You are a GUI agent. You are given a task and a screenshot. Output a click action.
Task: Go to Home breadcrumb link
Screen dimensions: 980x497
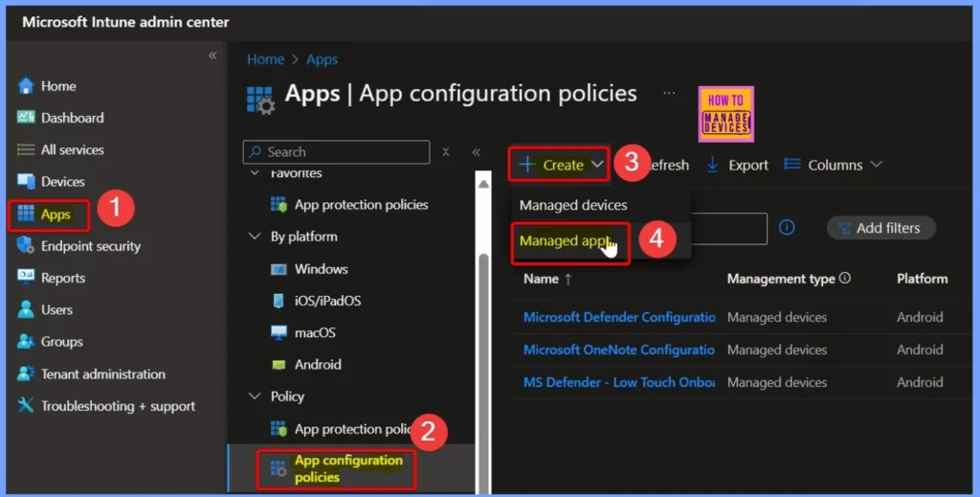point(266,59)
